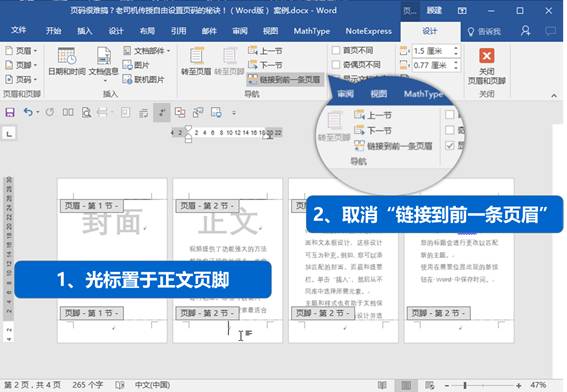
Task: Collapse the ribbon with the chevron
Action: 554,95
